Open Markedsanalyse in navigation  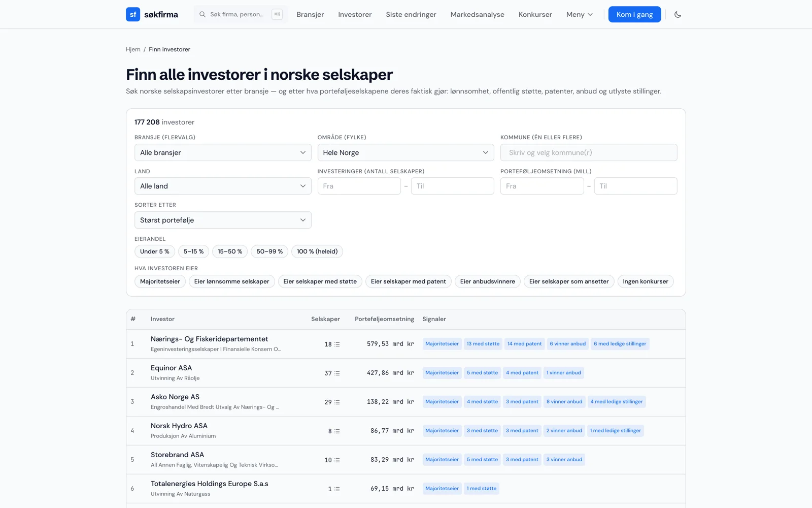[478, 14]
